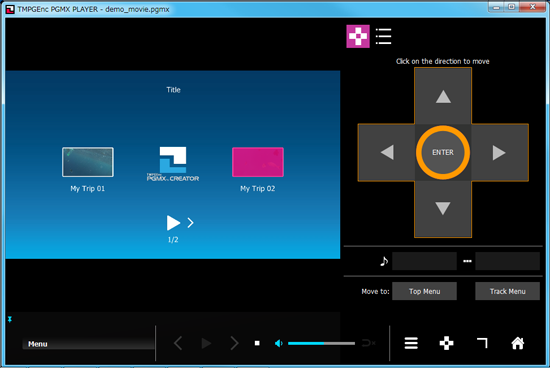Click the Menu status label
The height and width of the screenshot is (368, 550).
tap(38, 344)
